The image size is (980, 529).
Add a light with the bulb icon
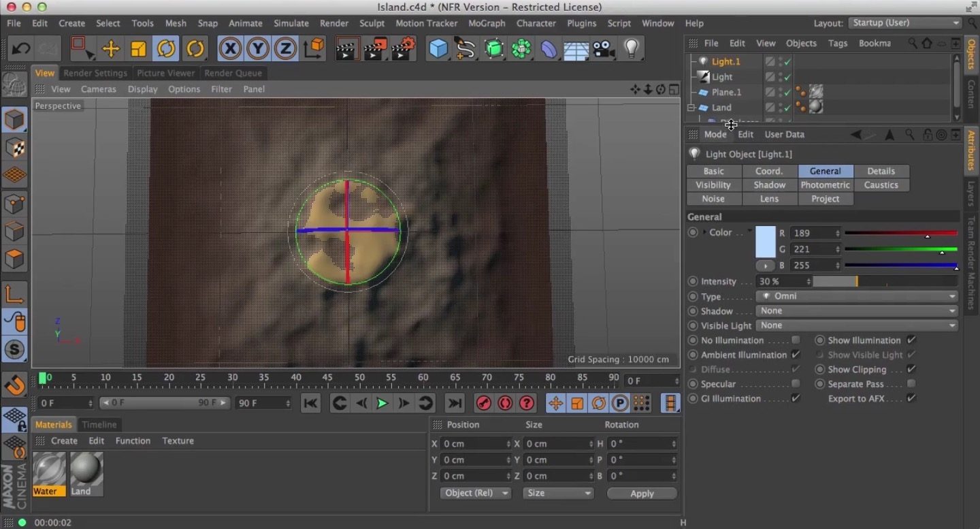[x=632, y=48]
